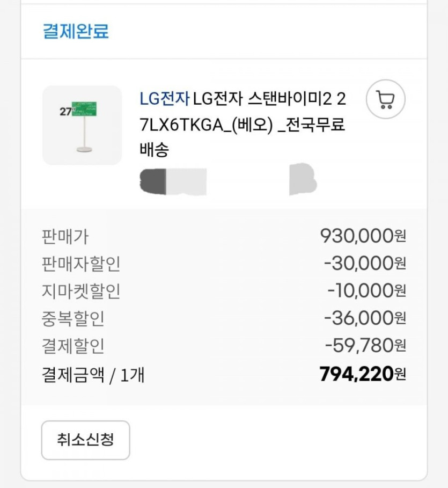This screenshot has height=488, width=448.
Task: Select the 판매자할인 label
Action: [x=80, y=264]
